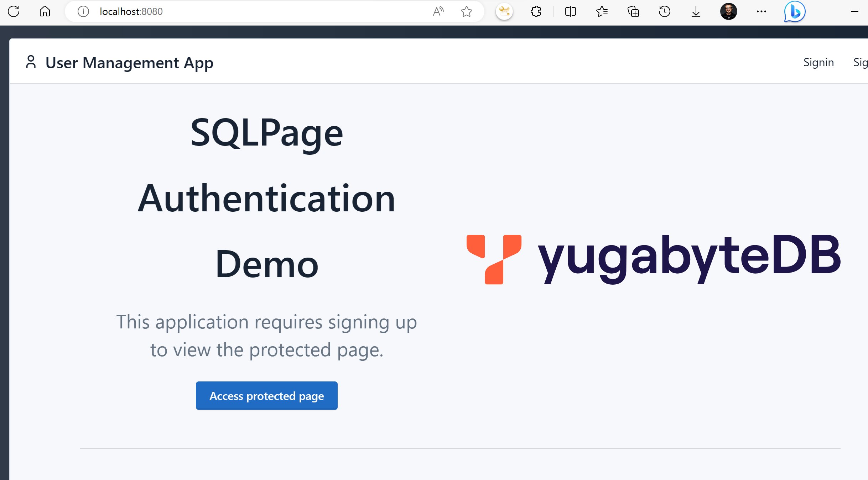Click the localhost:8080 address field
Image resolution: width=868 pixels, height=480 pixels.
(249, 11)
